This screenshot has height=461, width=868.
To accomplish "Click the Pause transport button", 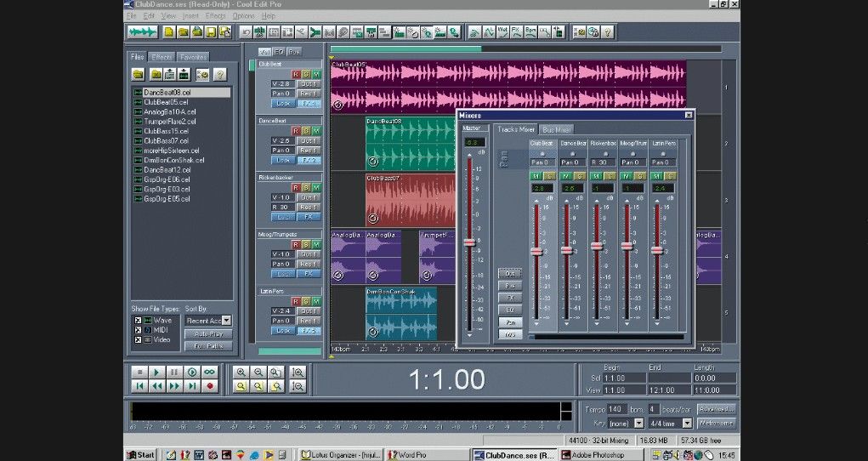I will coord(174,373).
